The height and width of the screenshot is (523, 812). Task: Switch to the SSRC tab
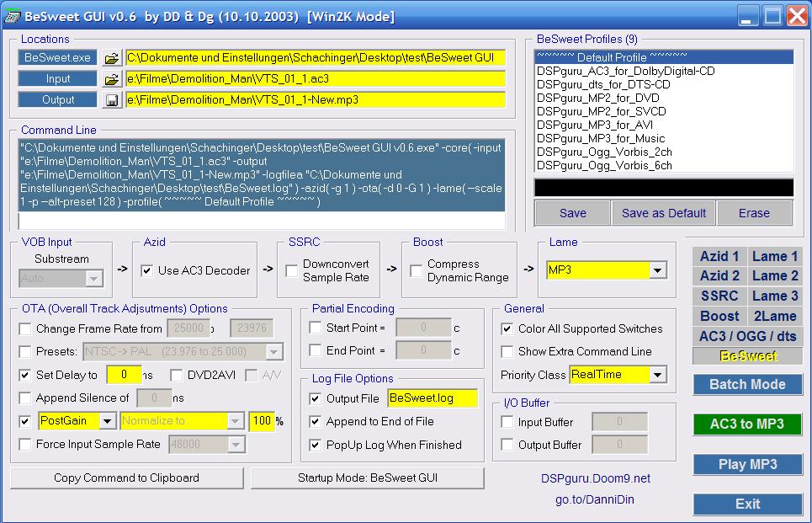pyautogui.click(x=719, y=296)
